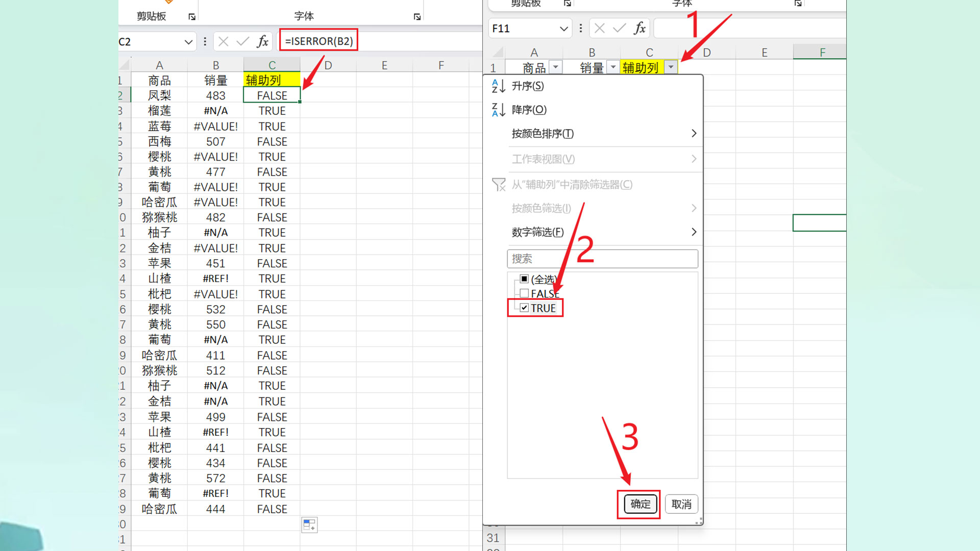
Task: Click the autofill options icon below column C
Action: click(309, 524)
